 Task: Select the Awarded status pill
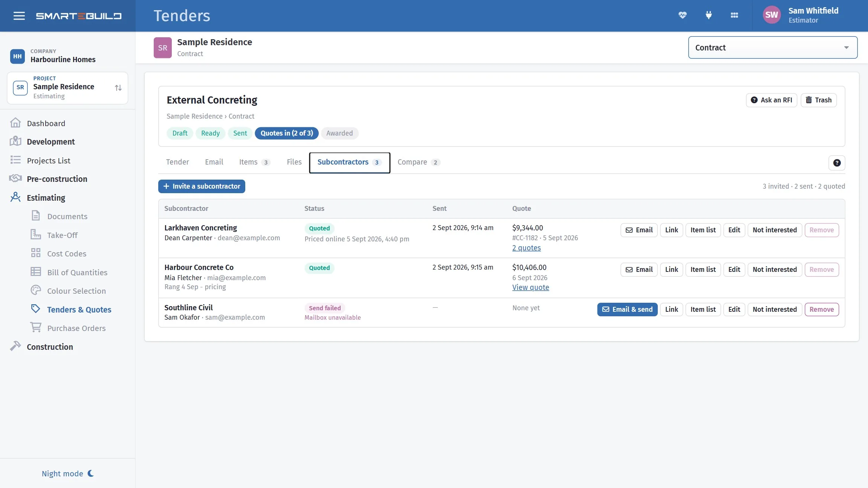pos(339,133)
